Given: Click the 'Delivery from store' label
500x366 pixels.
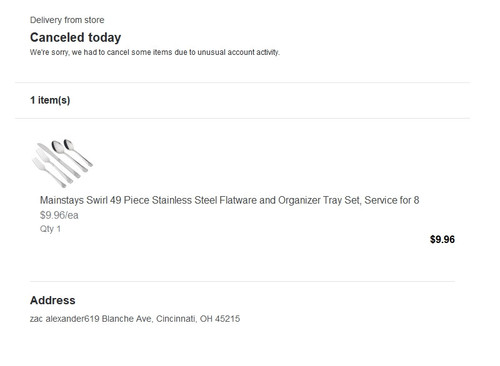Looking at the screenshot, I should tap(67, 20).
